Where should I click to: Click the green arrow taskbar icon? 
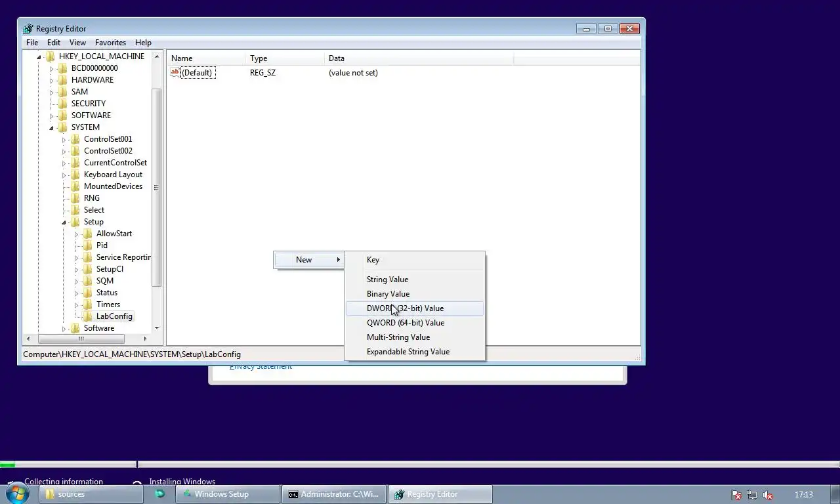click(x=159, y=494)
